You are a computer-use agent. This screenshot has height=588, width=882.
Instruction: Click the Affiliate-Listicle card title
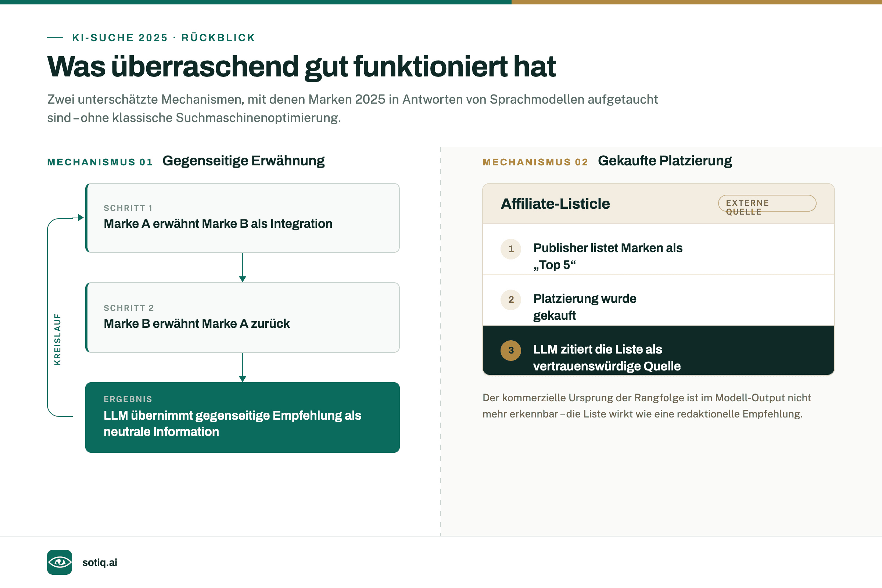pos(555,204)
